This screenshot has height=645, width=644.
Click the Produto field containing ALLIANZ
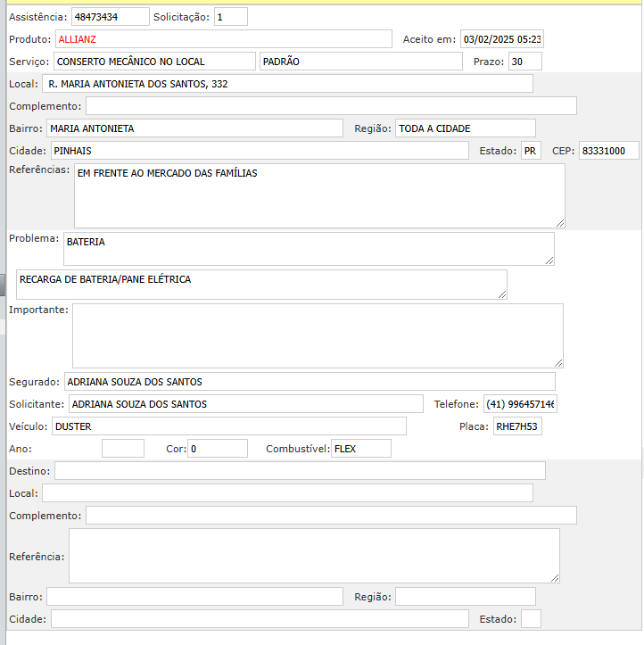point(223,39)
